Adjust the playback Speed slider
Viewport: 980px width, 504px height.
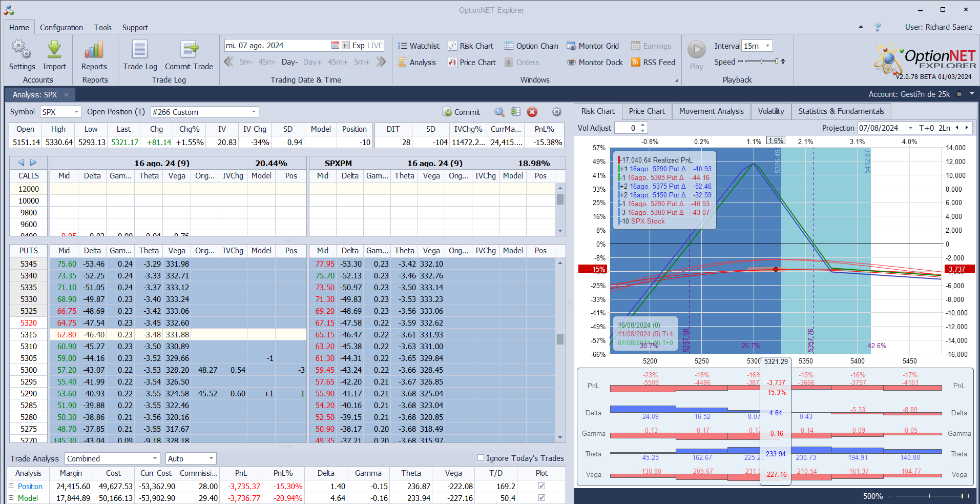click(761, 62)
